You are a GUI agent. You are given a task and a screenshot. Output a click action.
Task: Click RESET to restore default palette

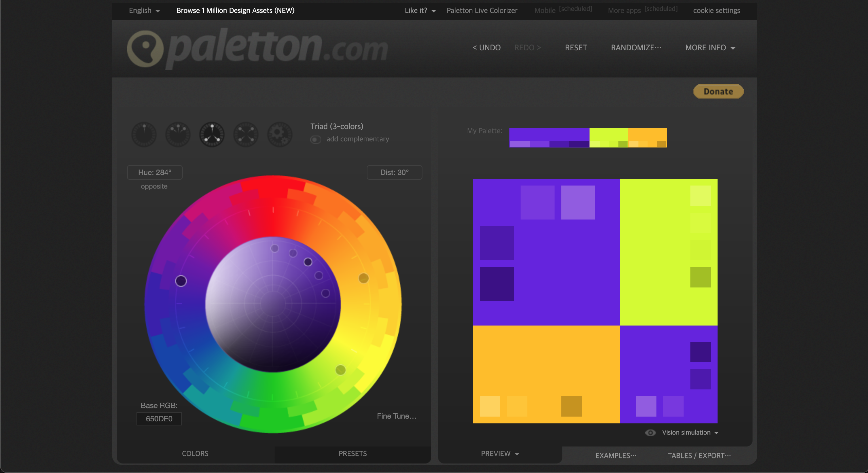tap(575, 47)
